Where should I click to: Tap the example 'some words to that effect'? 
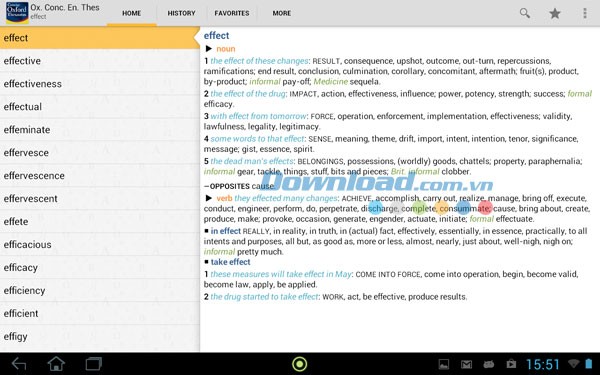pos(258,139)
